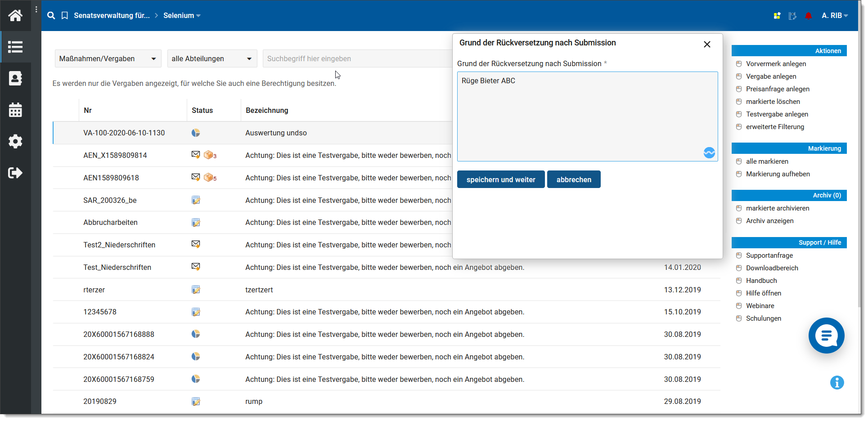The height and width of the screenshot is (421, 868).
Task: Click the logout sidebar icon
Action: click(x=15, y=173)
